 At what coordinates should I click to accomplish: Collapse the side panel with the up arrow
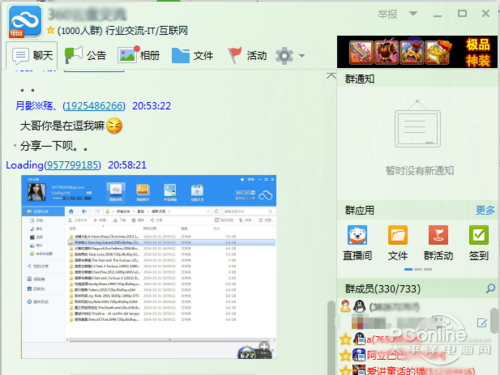click(x=331, y=76)
